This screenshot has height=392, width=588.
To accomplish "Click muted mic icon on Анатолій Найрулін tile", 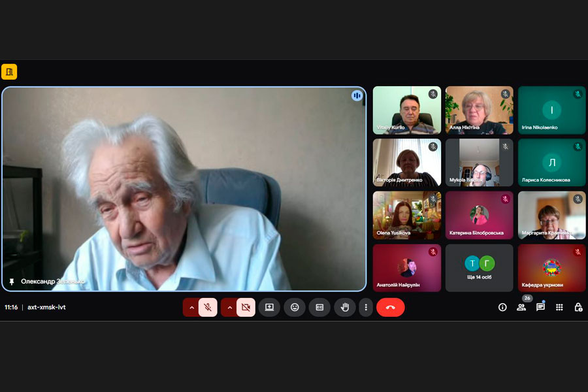I will click(433, 252).
